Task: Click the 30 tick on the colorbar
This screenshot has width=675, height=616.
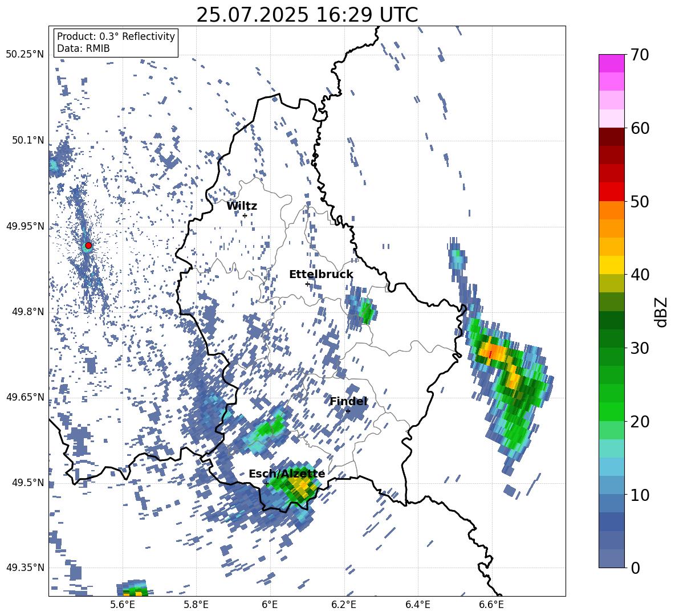Action: tap(640, 348)
